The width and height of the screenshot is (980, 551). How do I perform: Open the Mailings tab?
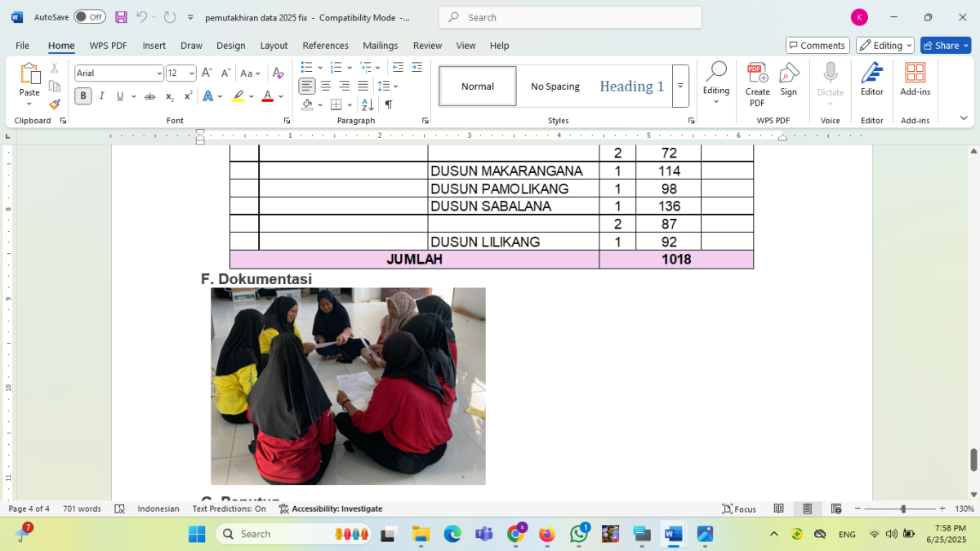coord(380,46)
